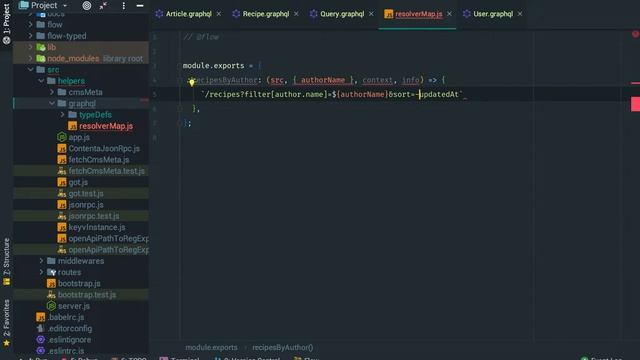Viewport: 640px width, 360px height.
Task: Select resolverMap.js in the project tree
Action: point(106,126)
